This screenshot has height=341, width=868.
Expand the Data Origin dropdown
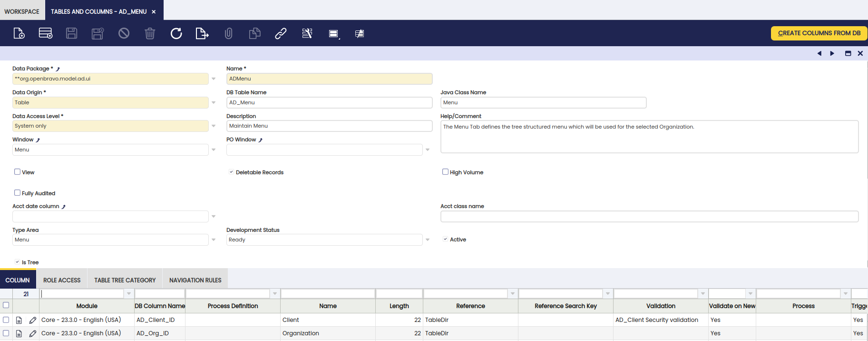(x=214, y=102)
